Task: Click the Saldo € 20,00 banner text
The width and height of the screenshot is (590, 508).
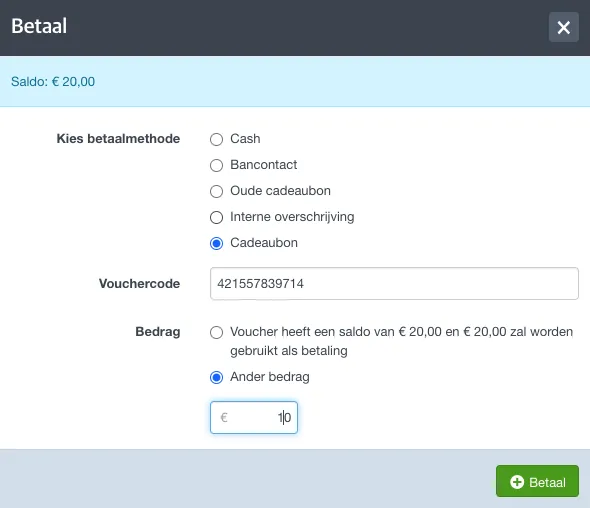Action: pyautogui.click(x=53, y=81)
